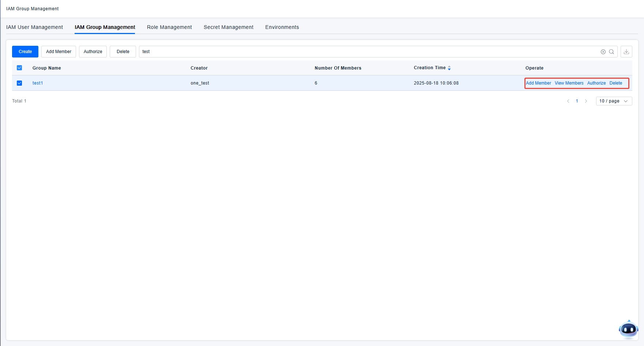This screenshot has width=644, height=346.
Task: Click the magnifier search icon
Action: click(611, 52)
